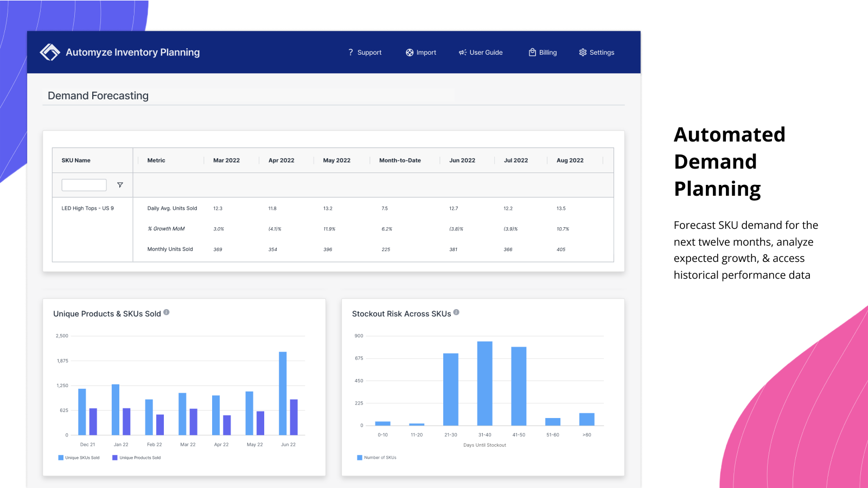The width and height of the screenshot is (868, 488).
Task: Select the LED High Tops - US 9 row
Action: click(87, 208)
